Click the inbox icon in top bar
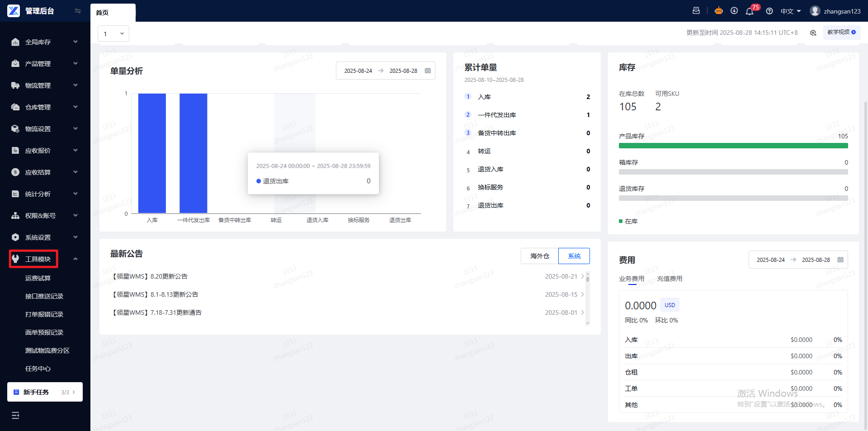Image resolution: width=868 pixels, height=431 pixels. (696, 11)
